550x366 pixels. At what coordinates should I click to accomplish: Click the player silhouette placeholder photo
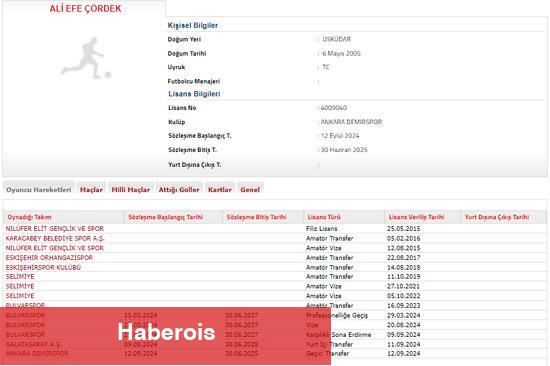86,58
